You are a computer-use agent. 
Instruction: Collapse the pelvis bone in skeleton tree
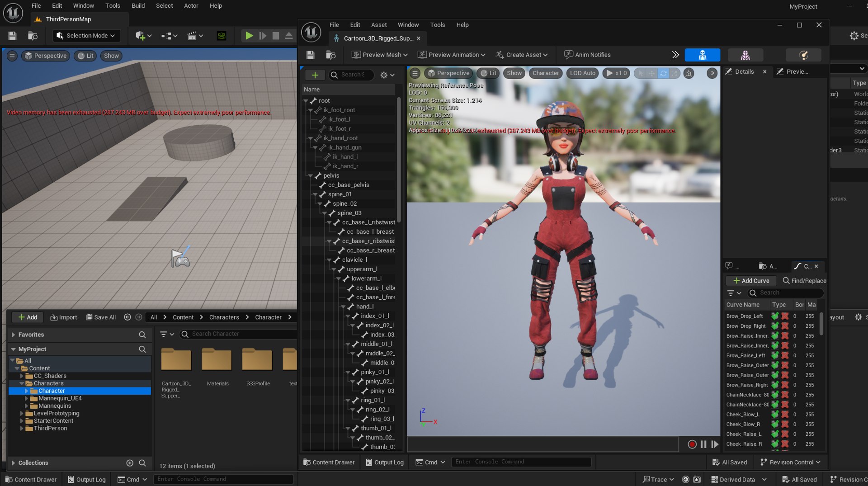(x=311, y=175)
